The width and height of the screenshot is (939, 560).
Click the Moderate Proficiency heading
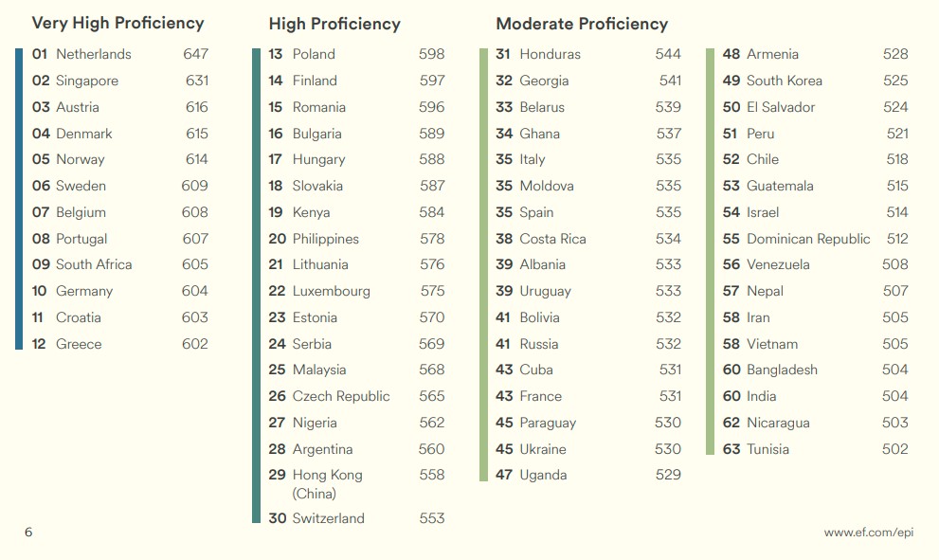click(x=582, y=25)
